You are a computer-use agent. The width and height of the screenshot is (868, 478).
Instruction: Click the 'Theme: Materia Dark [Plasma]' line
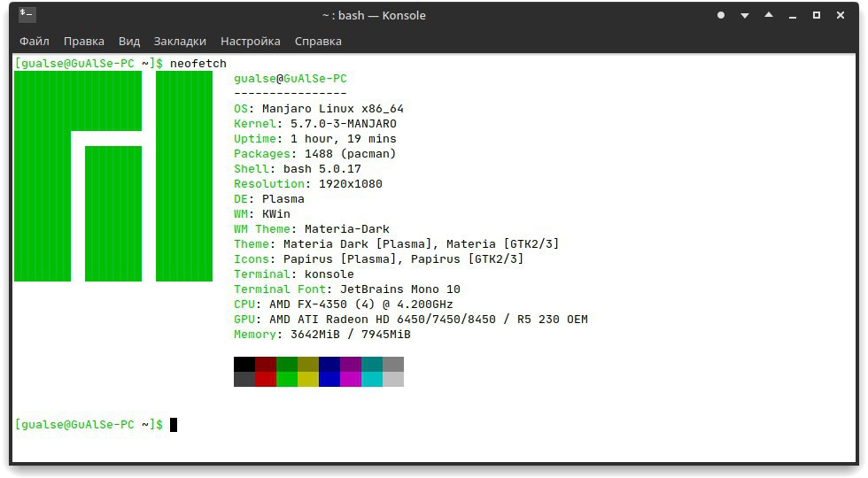(x=397, y=243)
